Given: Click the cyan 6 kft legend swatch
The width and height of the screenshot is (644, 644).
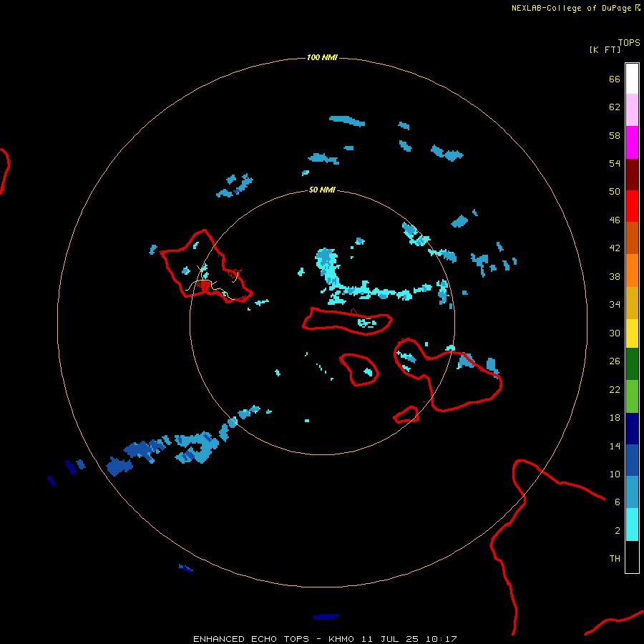Looking at the screenshot, I should point(632,525).
